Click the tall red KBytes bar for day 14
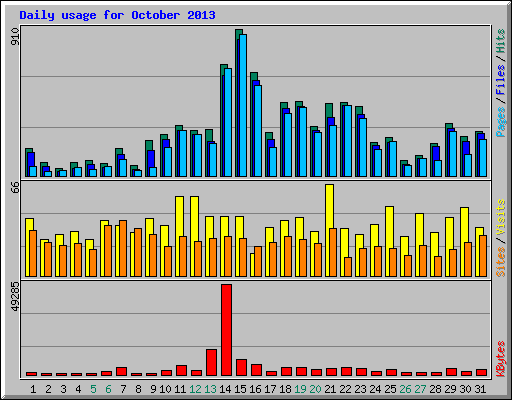 227,330
